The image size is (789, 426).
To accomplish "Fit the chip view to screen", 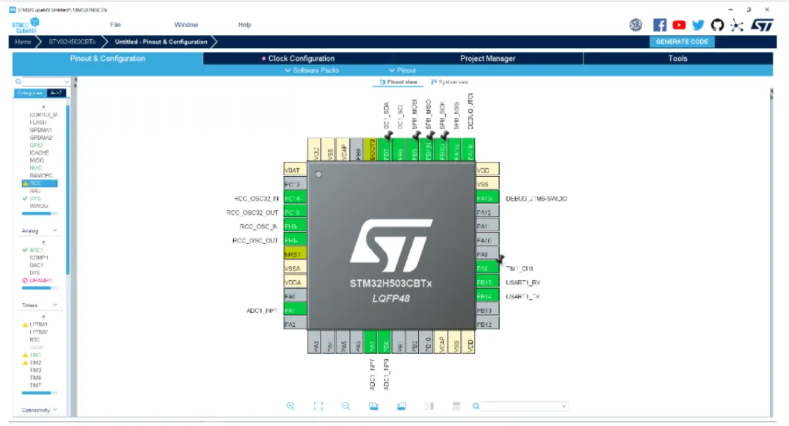I will [319, 406].
